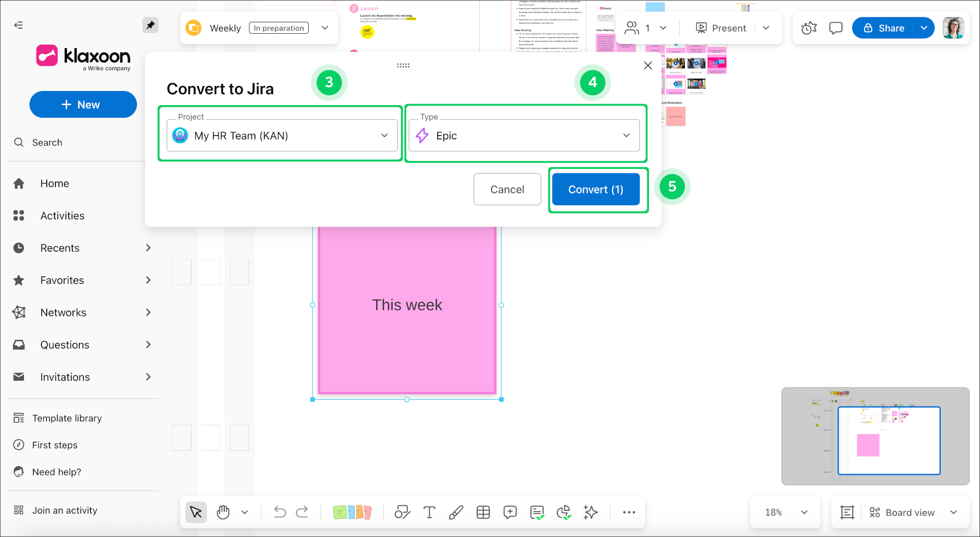Screen dimensions: 980x537
Task: Collapse the left sidebar with the arrow icon
Action: 19,25
